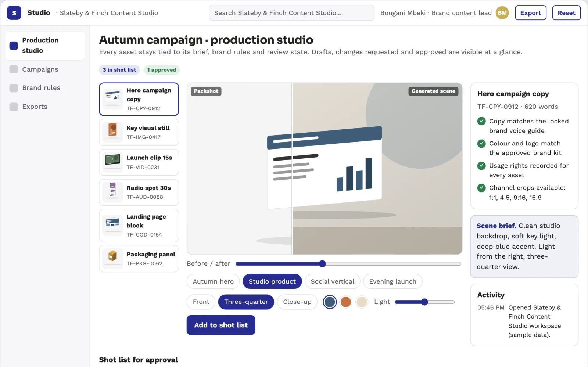Switch angle to Close-up
The height and width of the screenshot is (367, 588).
pos(297,302)
